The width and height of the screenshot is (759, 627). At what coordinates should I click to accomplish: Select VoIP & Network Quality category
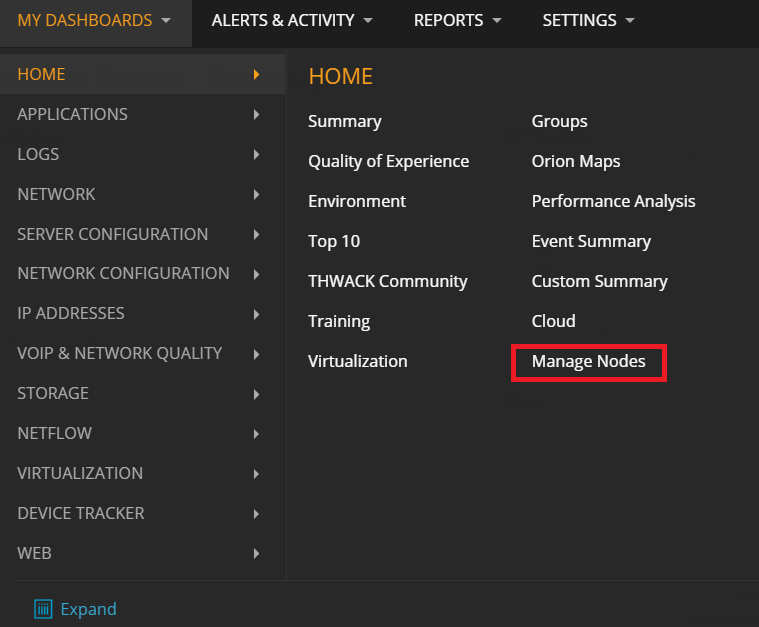tap(120, 353)
